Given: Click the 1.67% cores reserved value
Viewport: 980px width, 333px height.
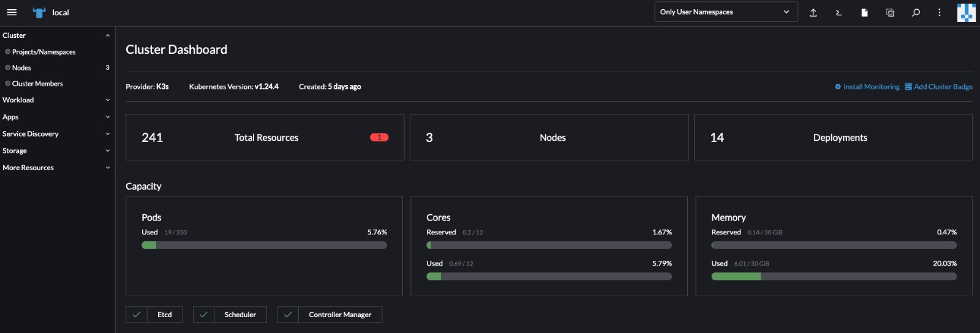Looking at the screenshot, I should tap(662, 233).
